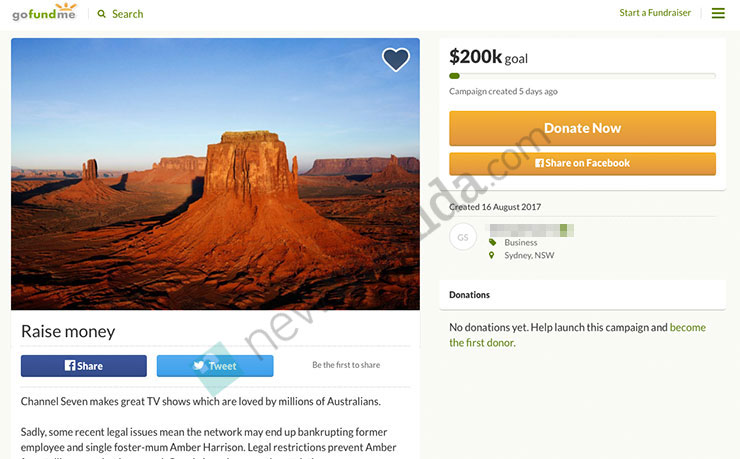Click the campaign desert butte photo
This screenshot has height=459, width=740.
215,174
